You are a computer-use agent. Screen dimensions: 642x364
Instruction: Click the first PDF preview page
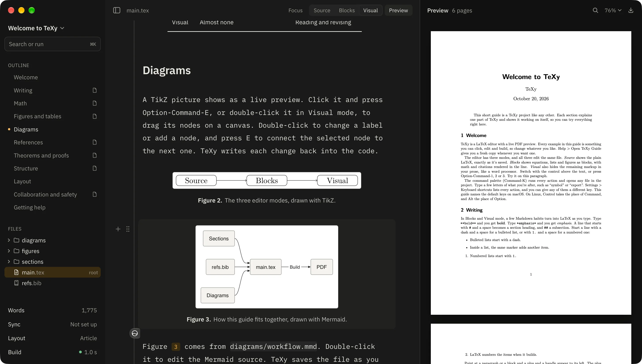pyautogui.click(x=531, y=173)
